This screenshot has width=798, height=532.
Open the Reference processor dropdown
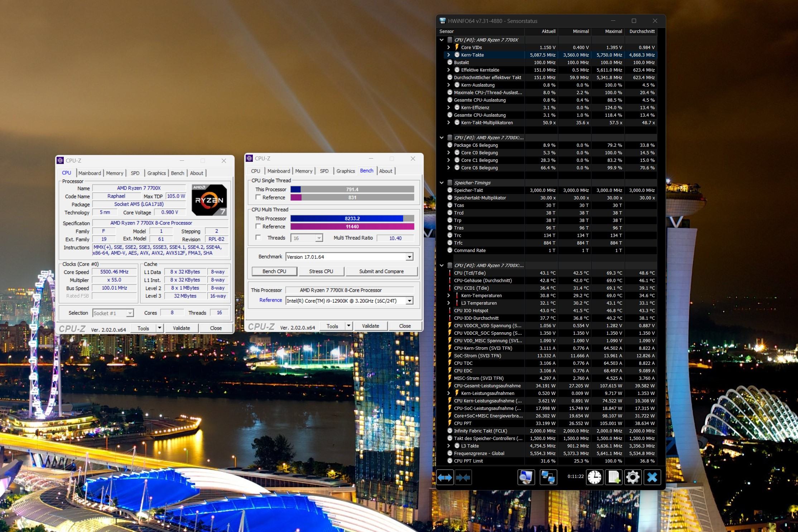click(409, 301)
